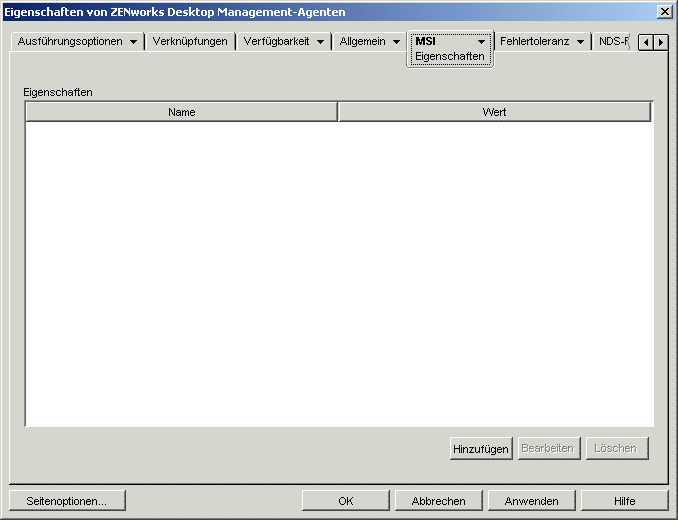Click the greyed-out Löschen button

coord(616,448)
